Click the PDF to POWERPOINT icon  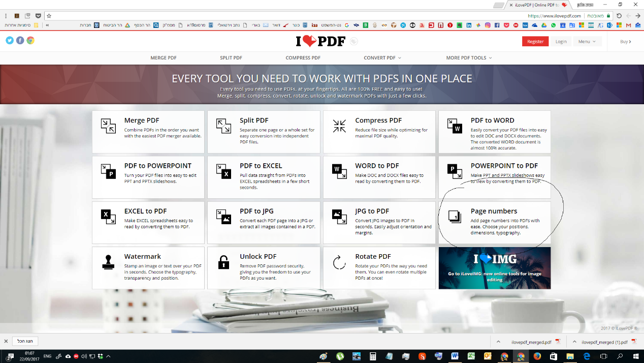[108, 170]
